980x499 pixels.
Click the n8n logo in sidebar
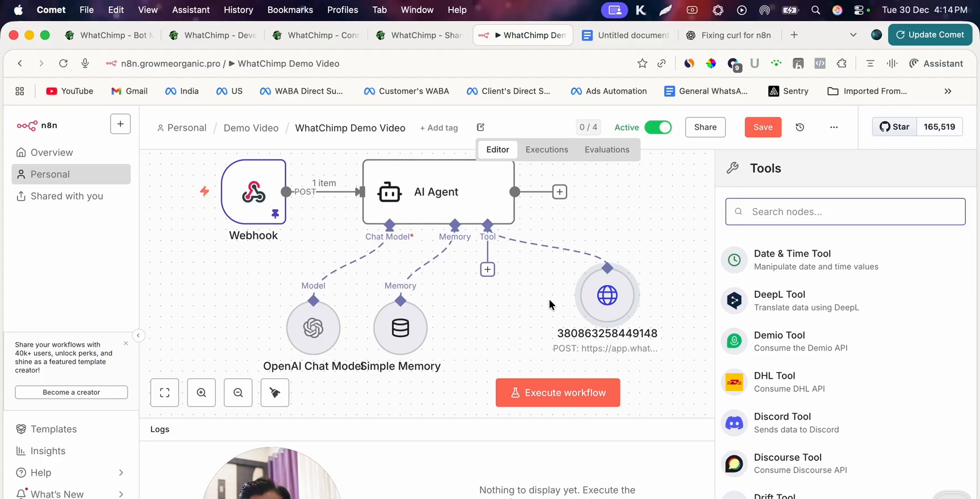(37, 125)
